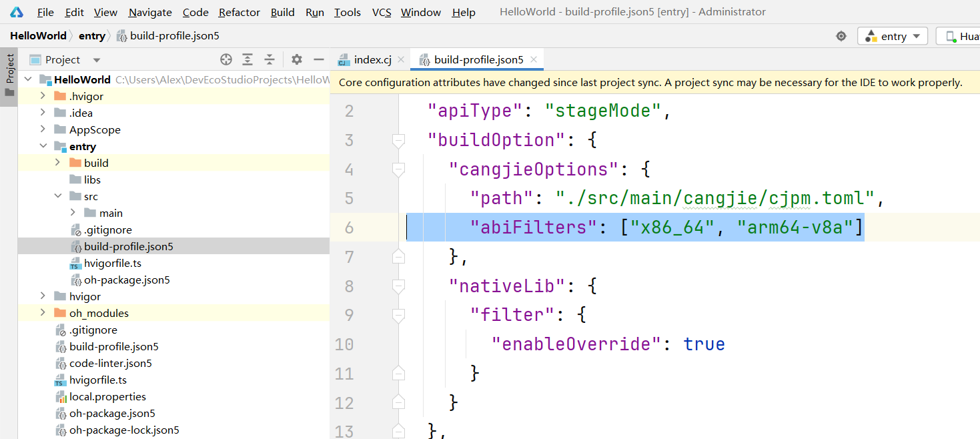Open the Tools menu
The image size is (980, 439).
coord(348,12)
